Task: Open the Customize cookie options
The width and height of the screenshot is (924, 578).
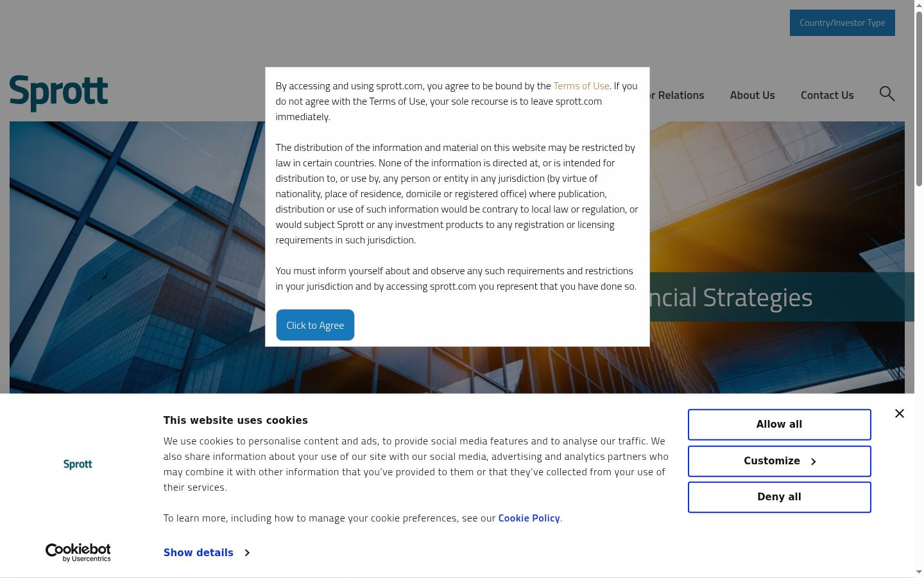Action: pos(779,461)
